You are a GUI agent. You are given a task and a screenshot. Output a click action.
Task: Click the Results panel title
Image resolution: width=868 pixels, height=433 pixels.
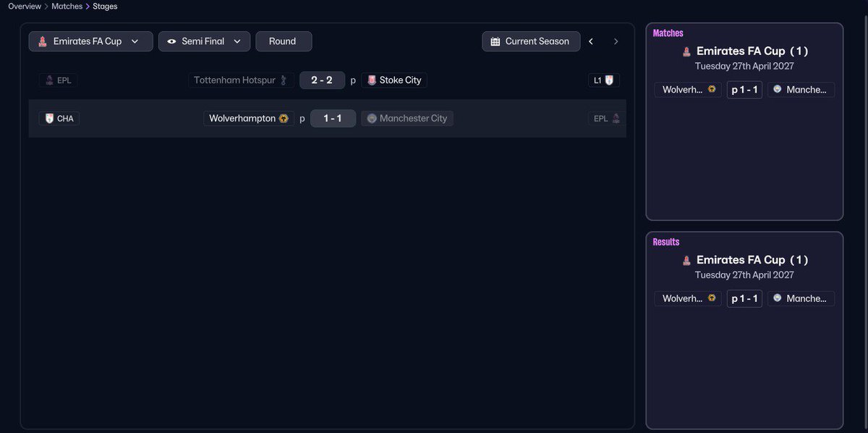666,242
